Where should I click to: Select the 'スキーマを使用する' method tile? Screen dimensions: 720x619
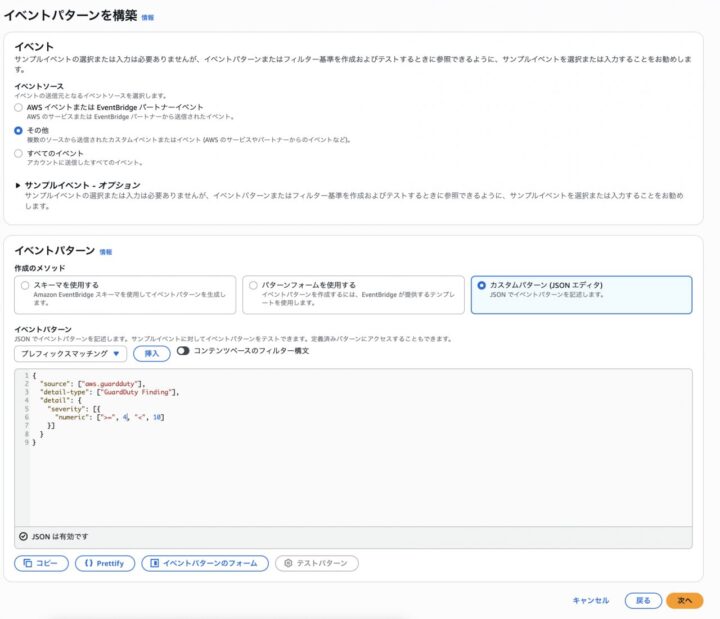26,285
